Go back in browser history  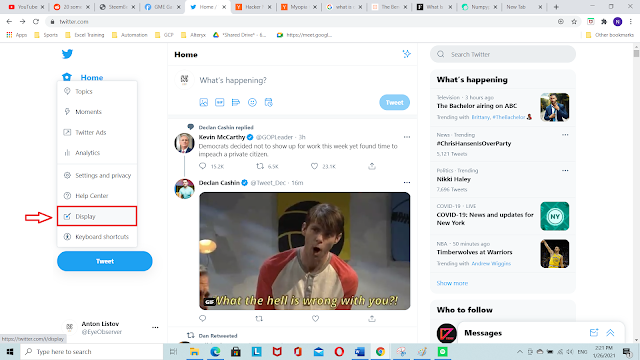9,22
